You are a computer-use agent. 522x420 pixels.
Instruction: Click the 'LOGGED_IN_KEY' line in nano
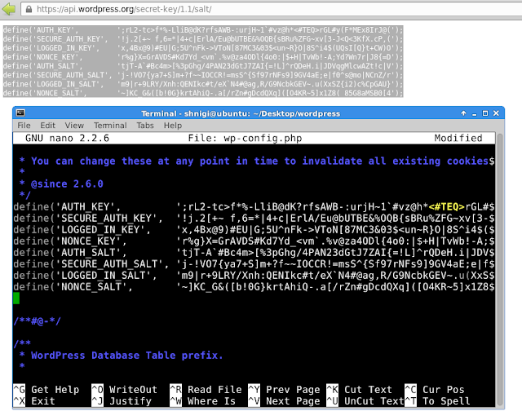[254, 230]
